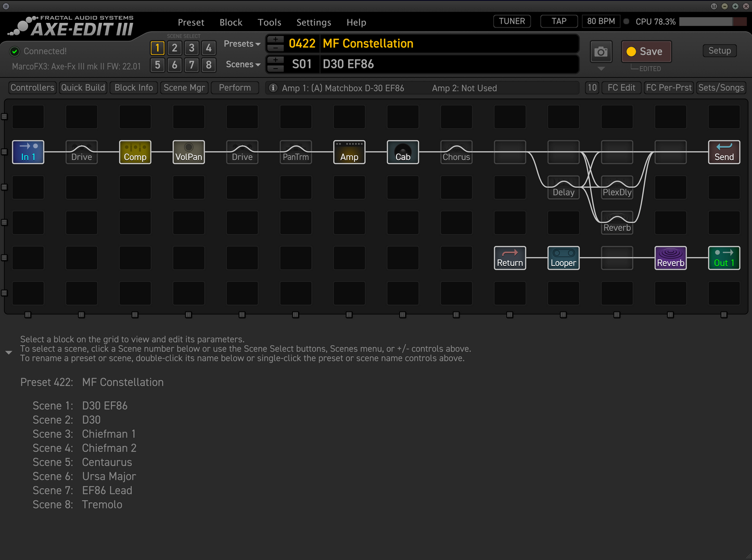Select the Comp block
The height and width of the screenshot is (560, 752).
(x=135, y=152)
